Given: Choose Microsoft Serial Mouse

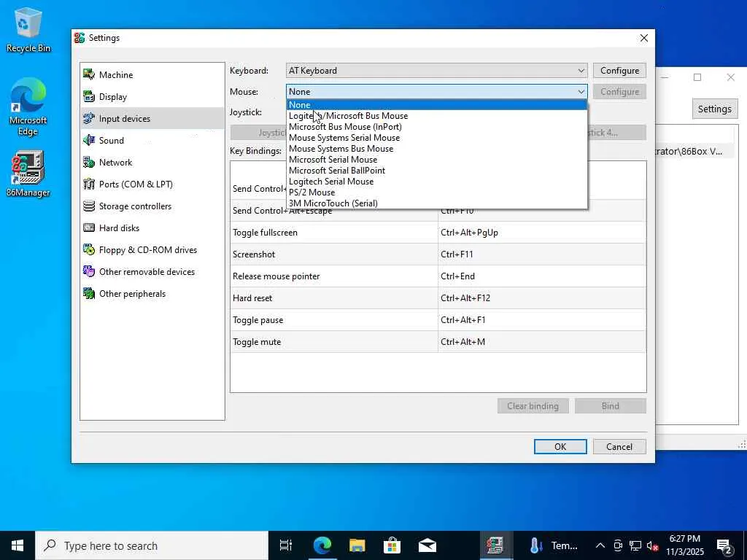Looking at the screenshot, I should click(436, 160).
